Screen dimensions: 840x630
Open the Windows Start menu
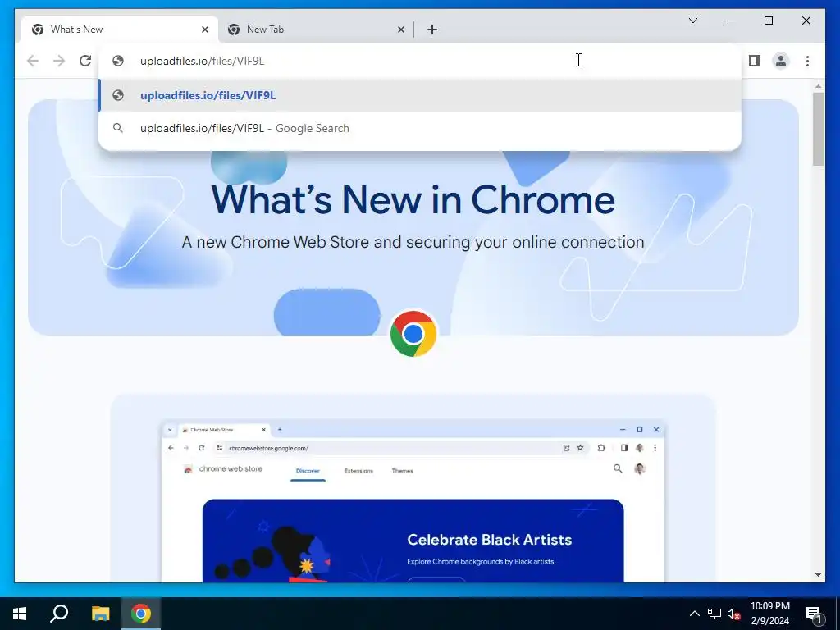click(x=20, y=614)
